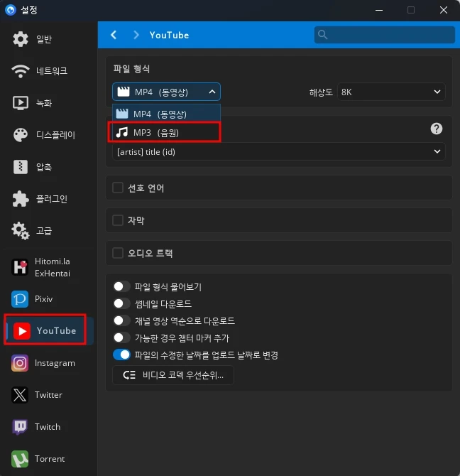Go forward with the right arrow
The image size is (460, 476).
[x=136, y=35]
